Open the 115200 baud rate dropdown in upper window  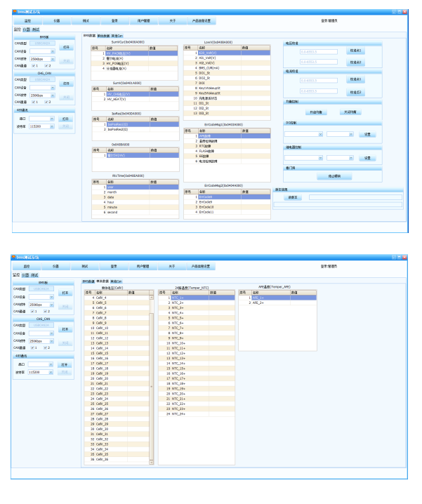(x=53, y=126)
